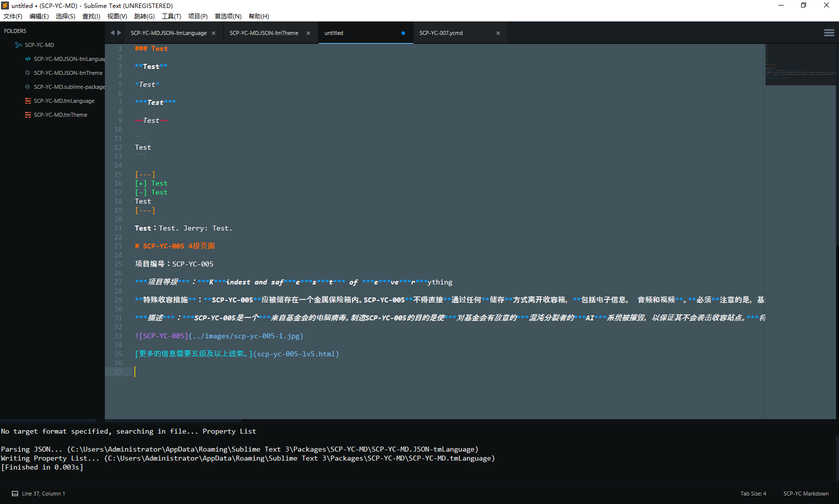Open the 跳转(G) menu
Image resolution: width=839 pixels, height=504 pixels.
(144, 16)
